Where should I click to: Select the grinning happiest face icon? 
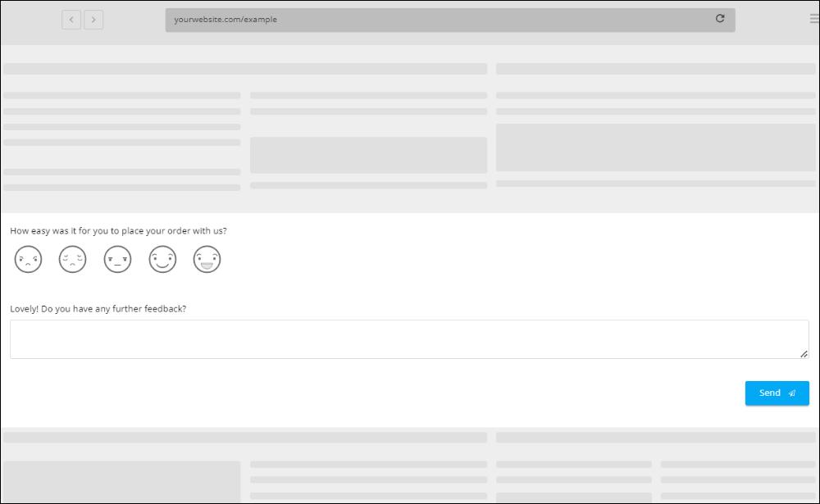coord(207,259)
